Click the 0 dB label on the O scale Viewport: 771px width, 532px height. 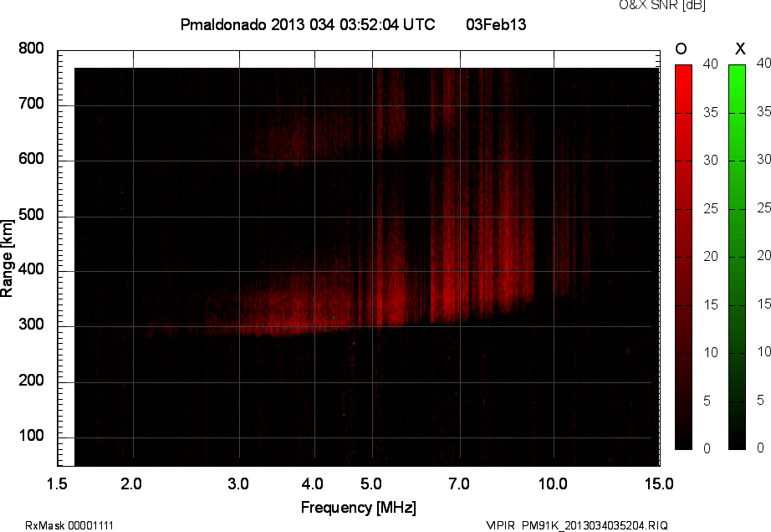point(707,448)
